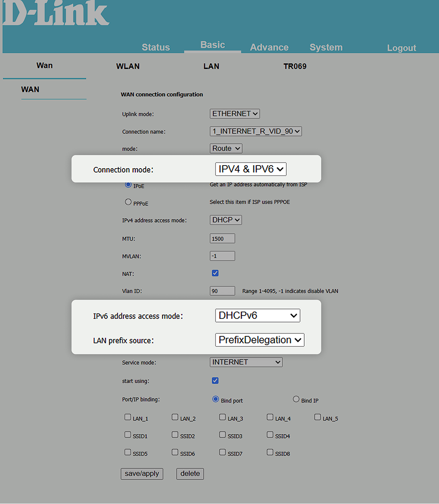The height and width of the screenshot is (504, 439).
Task: Open the Connection name dropdown
Action: coord(255,131)
